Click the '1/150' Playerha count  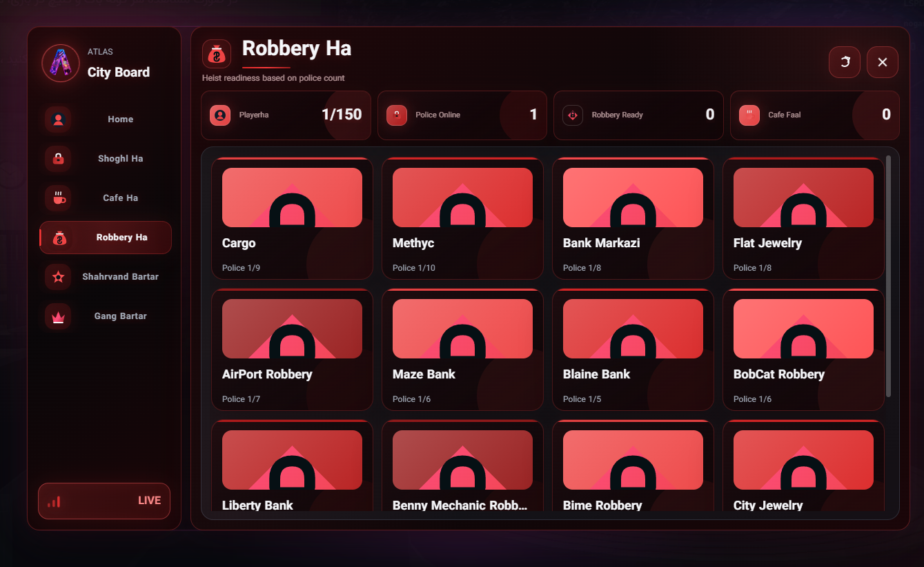(342, 115)
